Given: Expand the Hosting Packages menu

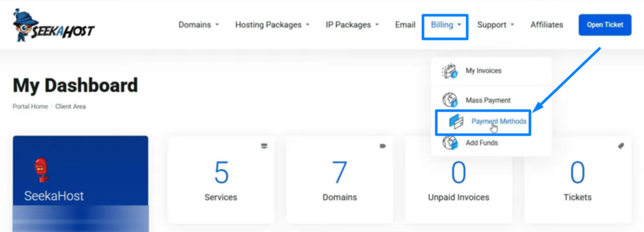Looking at the screenshot, I should coord(272,25).
